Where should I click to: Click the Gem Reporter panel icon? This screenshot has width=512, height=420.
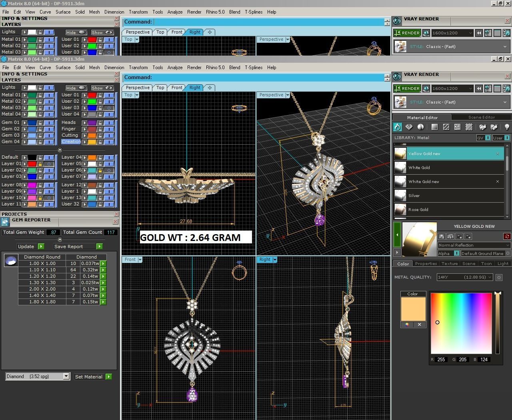coord(5,222)
